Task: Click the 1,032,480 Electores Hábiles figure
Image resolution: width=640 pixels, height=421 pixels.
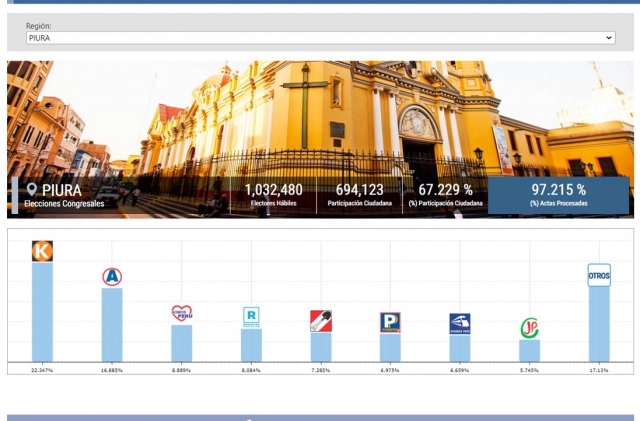Action: pos(273,190)
